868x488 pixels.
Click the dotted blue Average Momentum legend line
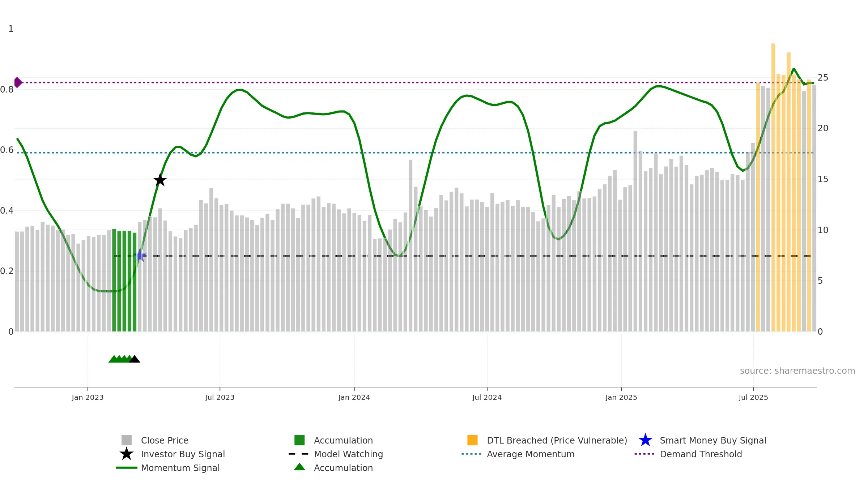pyautogui.click(x=472, y=454)
